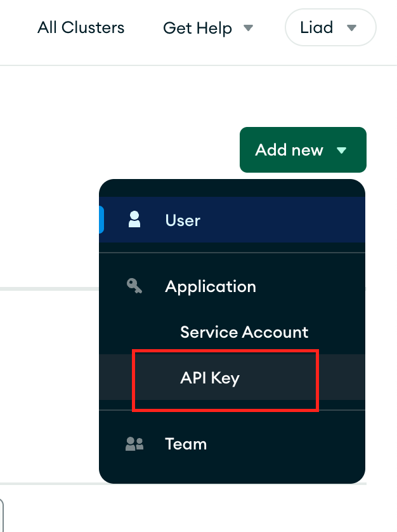Select User from the Add new menu
Viewport: 397px width, 532px height.
[232, 220]
